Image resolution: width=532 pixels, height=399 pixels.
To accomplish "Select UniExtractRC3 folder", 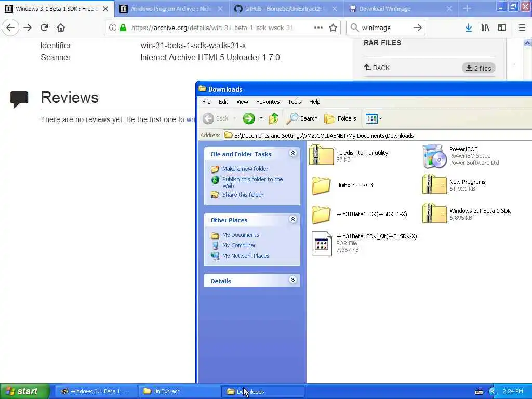I will pos(342,185).
